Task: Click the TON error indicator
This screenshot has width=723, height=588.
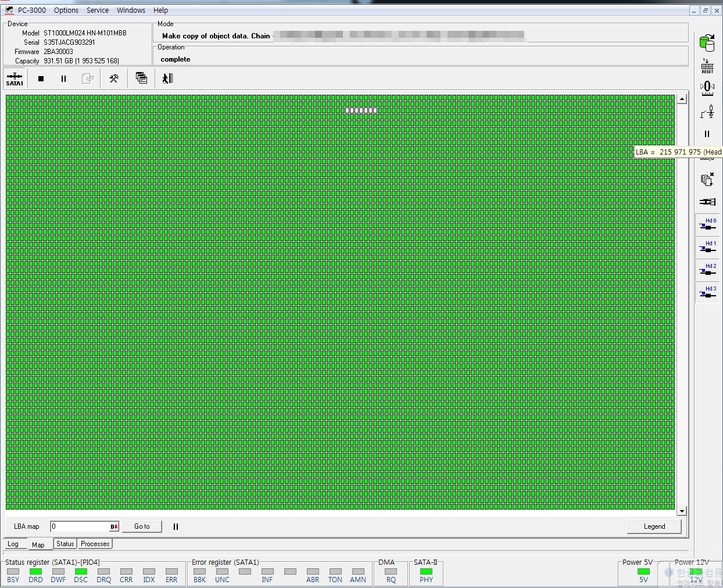Action: pyautogui.click(x=335, y=572)
